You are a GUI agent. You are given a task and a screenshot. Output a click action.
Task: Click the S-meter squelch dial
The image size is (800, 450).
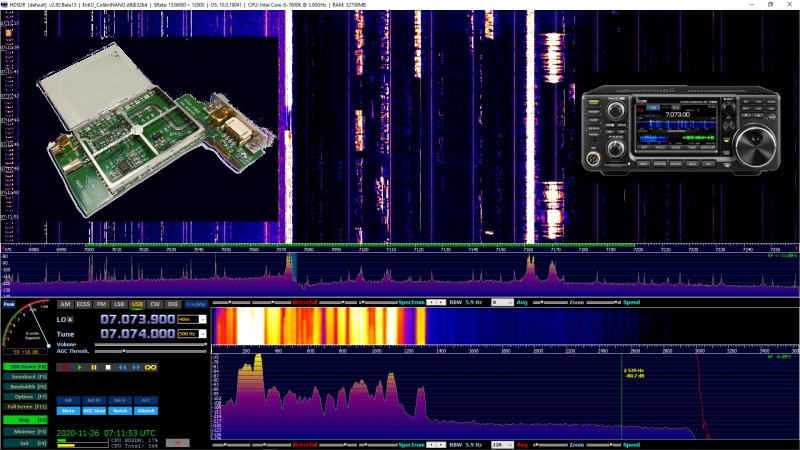click(27, 326)
